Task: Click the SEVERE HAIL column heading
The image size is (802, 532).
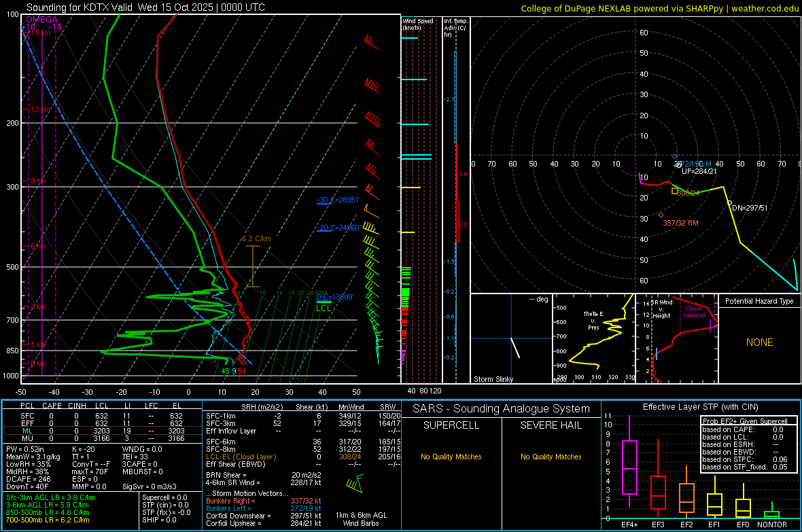Action: (x=551, y=425)
